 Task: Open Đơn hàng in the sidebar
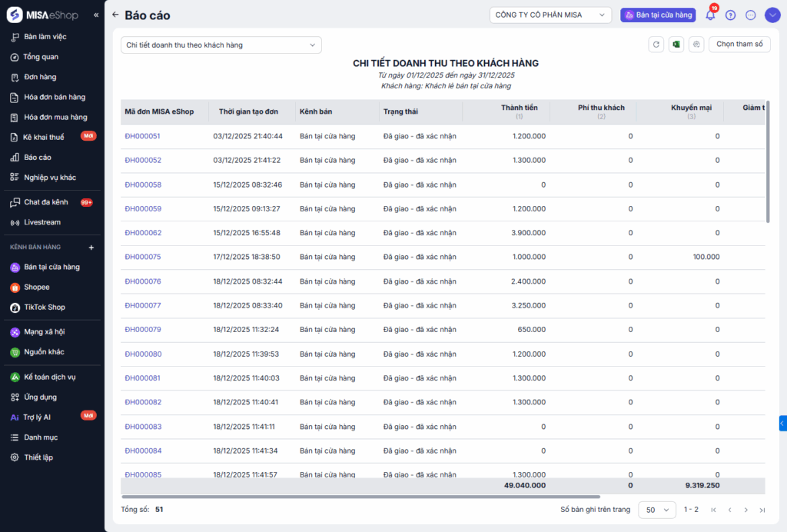click(40, 77)
